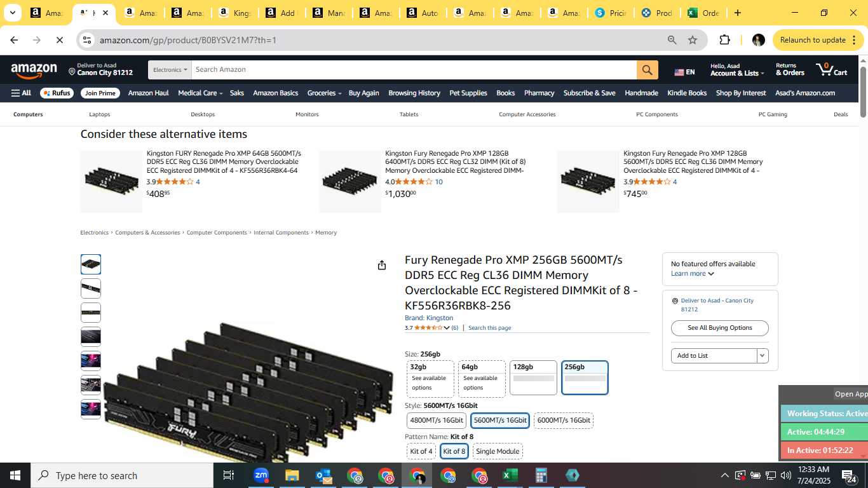Select the Kit of 4 pattern
The image size is (868, 488).
point(421,451)
